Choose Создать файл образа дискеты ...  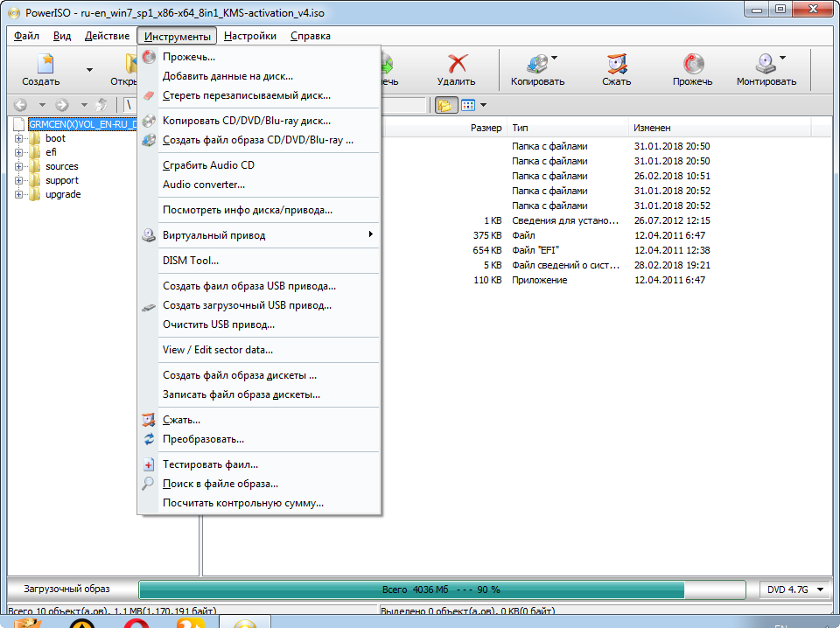point(259,375)
